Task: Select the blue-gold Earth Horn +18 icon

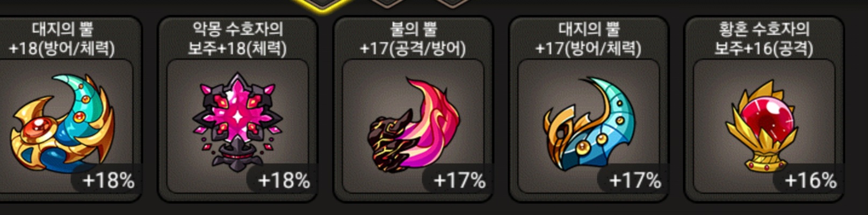Action: [62, 124]
